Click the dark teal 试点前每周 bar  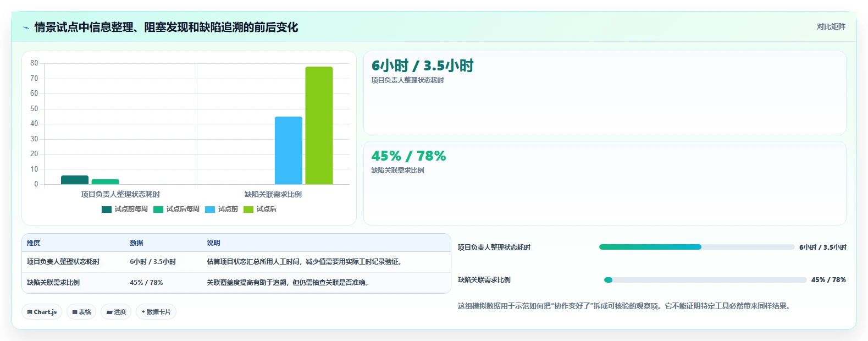click(x=75, y=180)
